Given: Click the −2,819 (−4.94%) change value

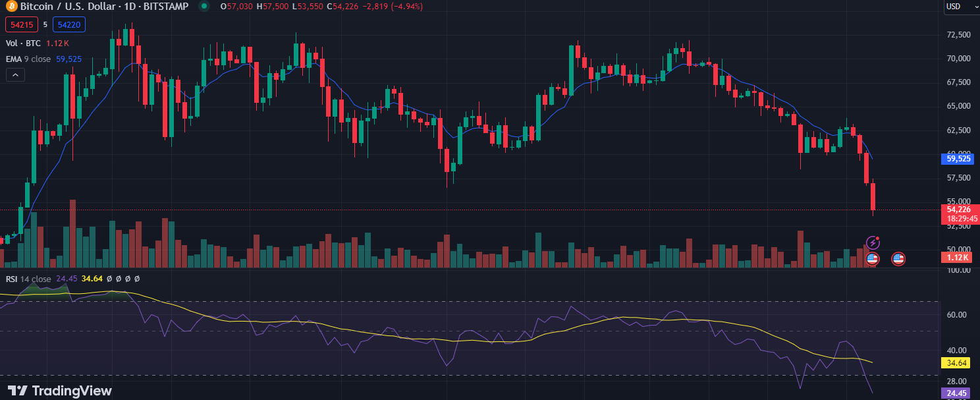Looking at the screenshot, I should pos(394,7).
